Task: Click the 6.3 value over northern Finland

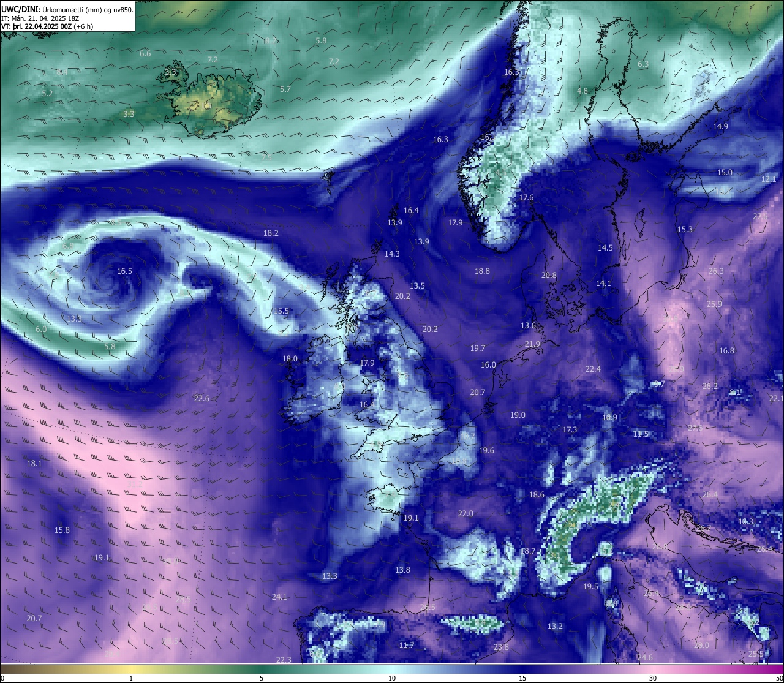Action: point(643,64)
